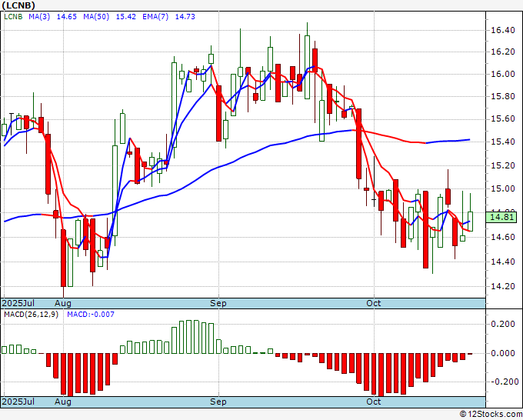
Task: Click the MA(50) legend label
Action: [x=96, y=17]
